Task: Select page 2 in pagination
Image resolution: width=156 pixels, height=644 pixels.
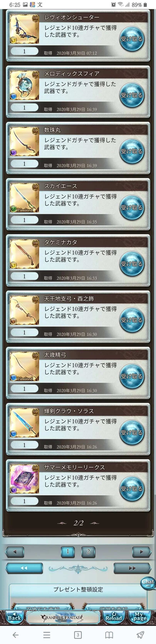Action: [88, 552]
